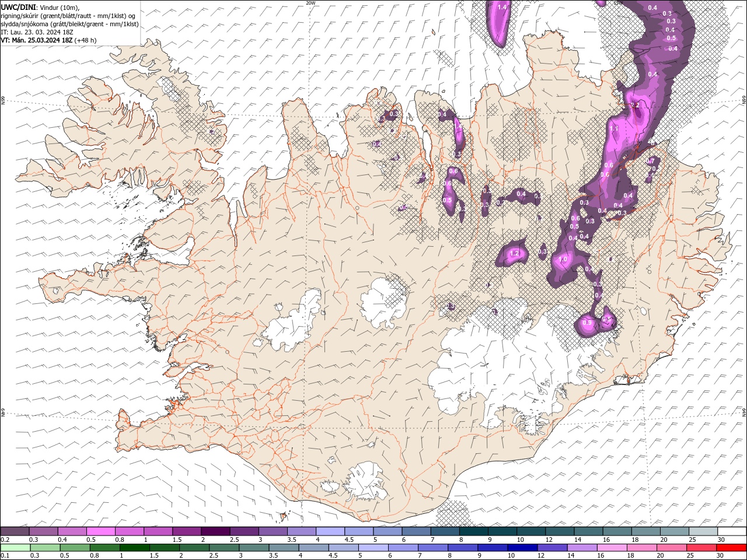Click the 'slydda/snjókoma' legend description line
The width and height of the screenshot is (747, 560).
(69, 24)
